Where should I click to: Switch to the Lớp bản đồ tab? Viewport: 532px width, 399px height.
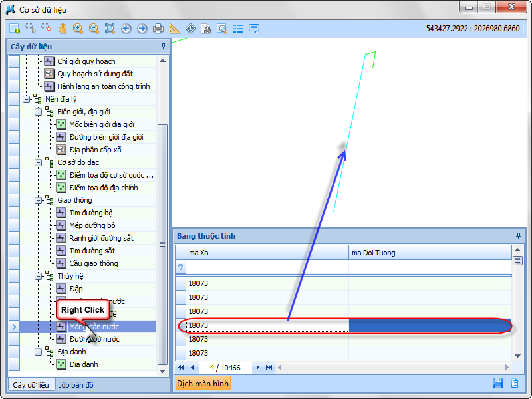(x=76, y=384)
